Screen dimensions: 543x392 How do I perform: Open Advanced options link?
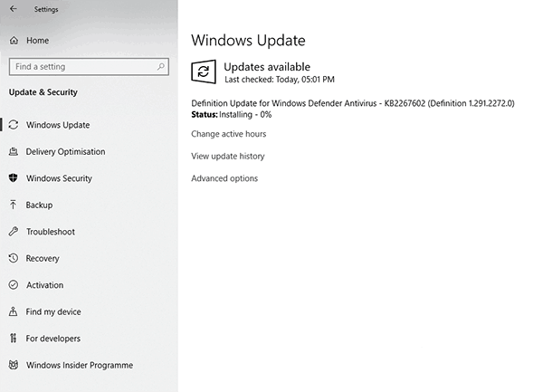tap(224, 178)
